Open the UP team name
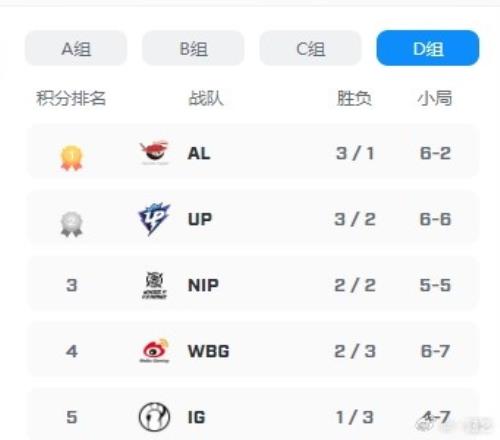The image size is (500, 440). tap(200, 219)
